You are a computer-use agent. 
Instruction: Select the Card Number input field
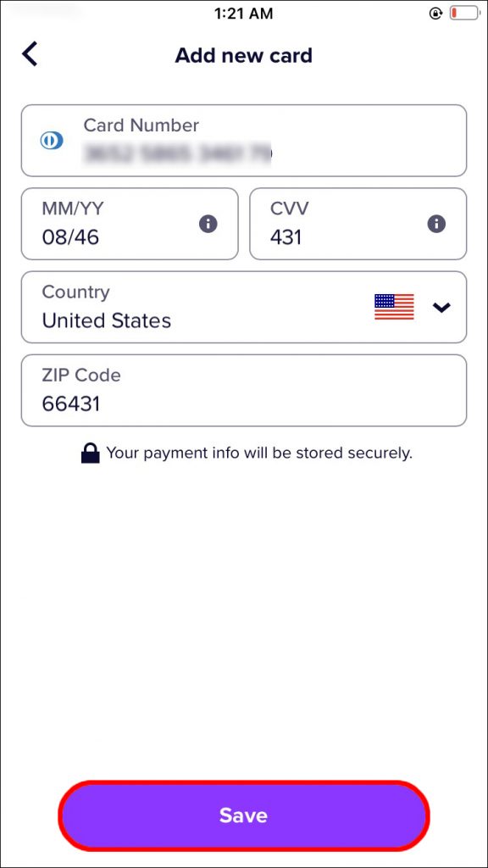[243, 141]
